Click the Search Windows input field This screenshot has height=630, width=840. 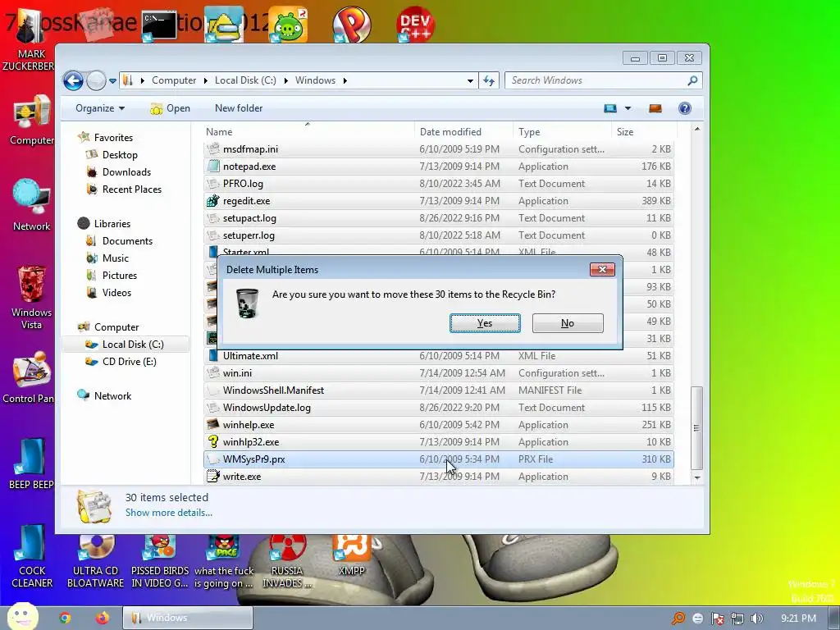pos(597,80)
